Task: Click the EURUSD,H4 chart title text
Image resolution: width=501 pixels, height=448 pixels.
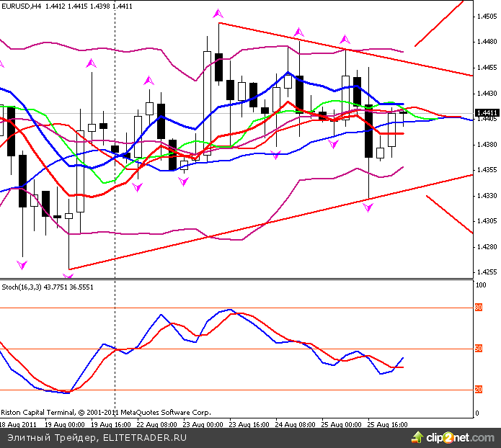Action: pos(22,6)
